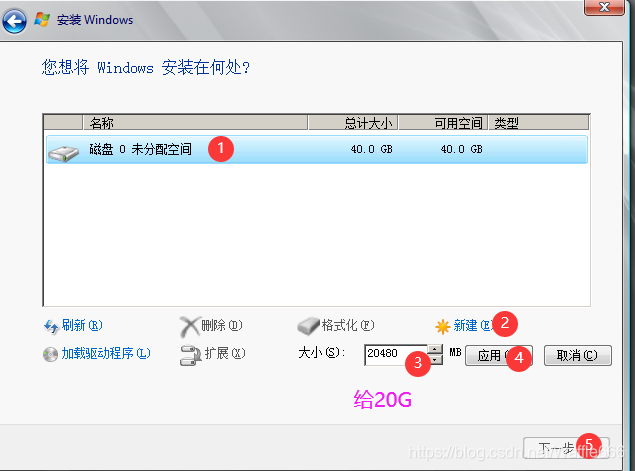
Task: Click the free space cell 40.0 GB
Action: pos(461,149)
